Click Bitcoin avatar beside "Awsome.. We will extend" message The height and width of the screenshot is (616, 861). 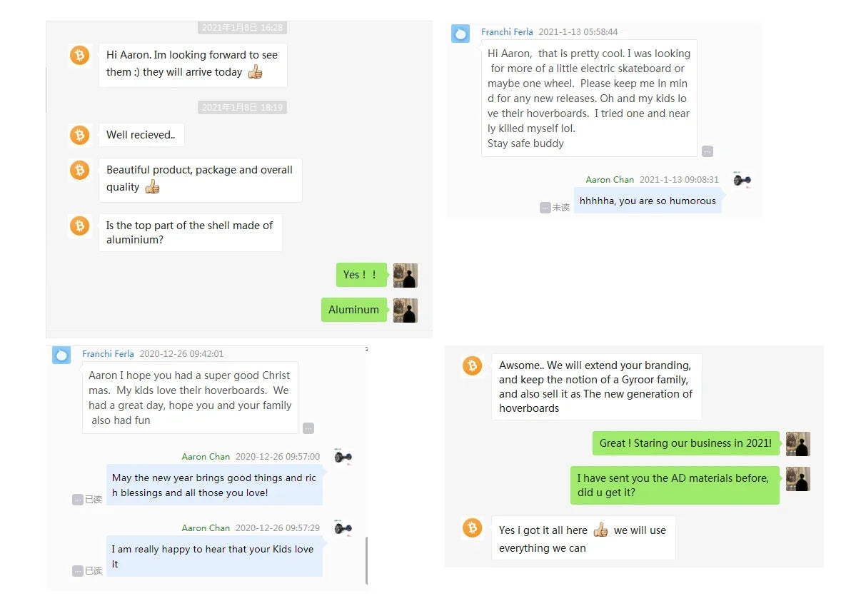pos(472,366)
